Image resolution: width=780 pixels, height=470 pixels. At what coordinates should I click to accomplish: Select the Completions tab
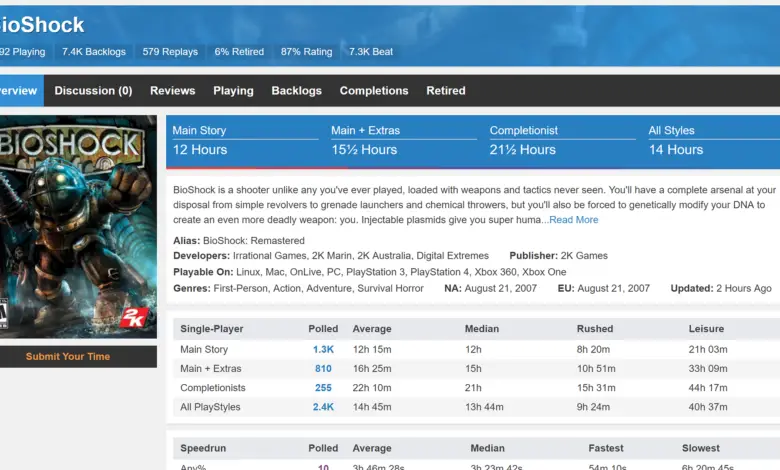[374, 91]
